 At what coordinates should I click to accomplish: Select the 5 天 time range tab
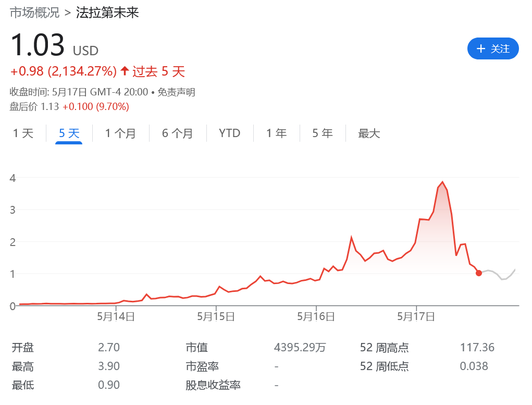coord(69,133)
